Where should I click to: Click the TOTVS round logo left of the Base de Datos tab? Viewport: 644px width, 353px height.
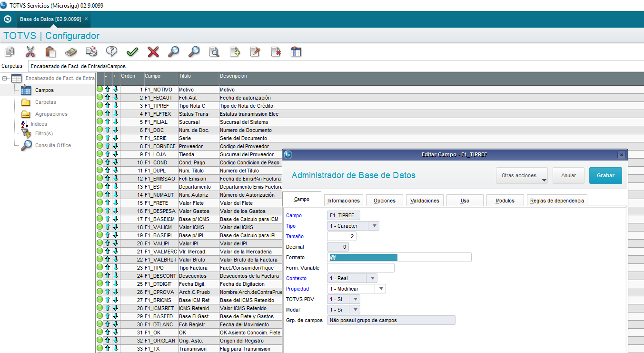[x=8, y=19]
